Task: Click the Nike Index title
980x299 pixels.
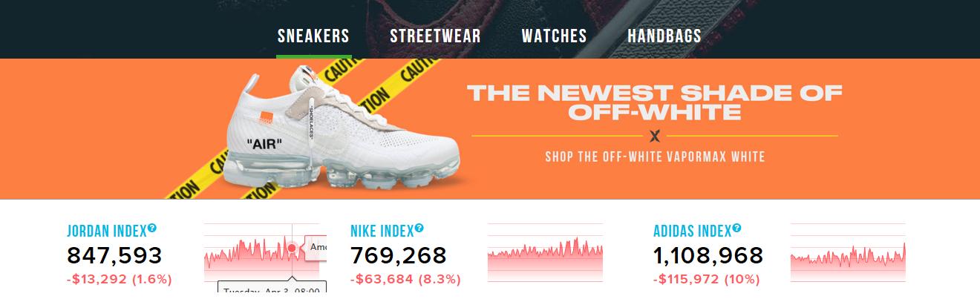Action: coord(382,231)
